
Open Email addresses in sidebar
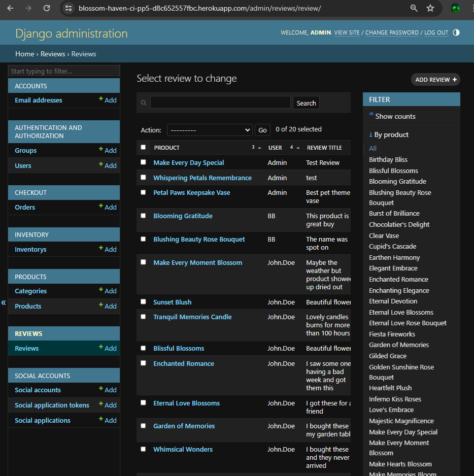tap(38, 100)
